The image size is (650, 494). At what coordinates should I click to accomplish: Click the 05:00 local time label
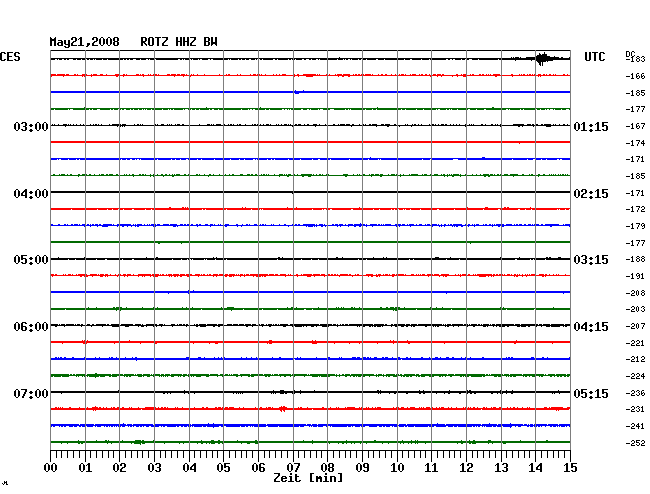click(x=31, y=260)
